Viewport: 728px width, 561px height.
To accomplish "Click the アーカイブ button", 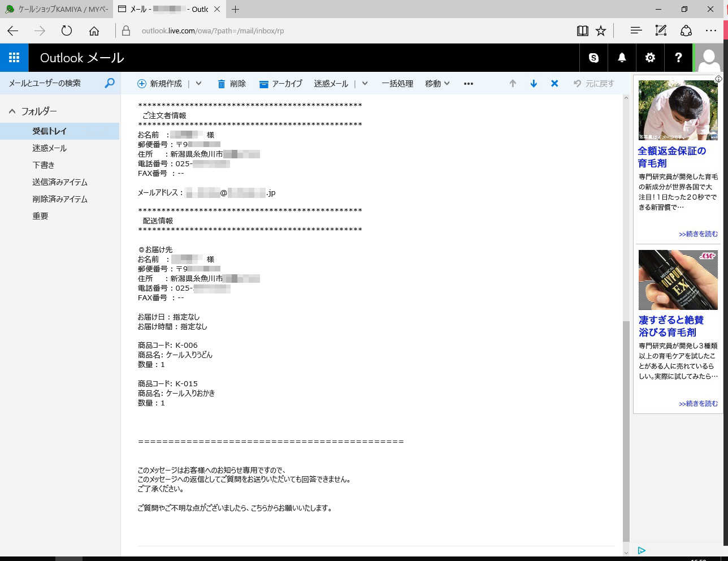I will coord(281,84).
